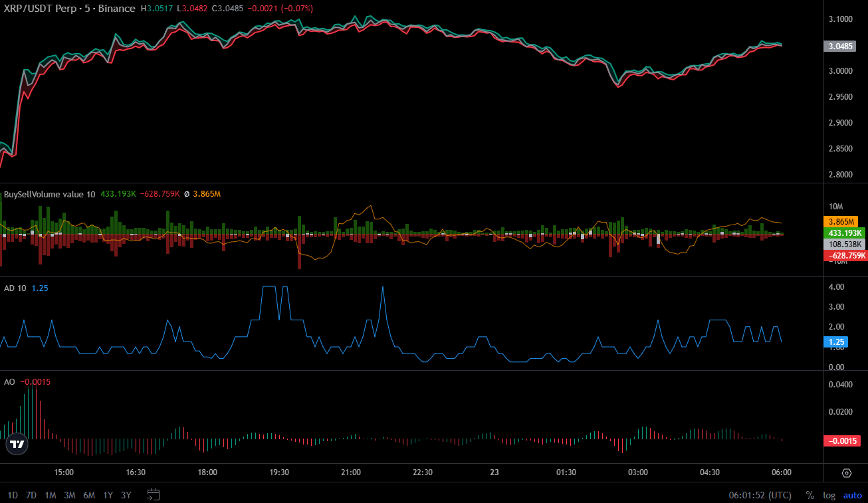Click the AD 10 indicator label

tap(15, 288)
